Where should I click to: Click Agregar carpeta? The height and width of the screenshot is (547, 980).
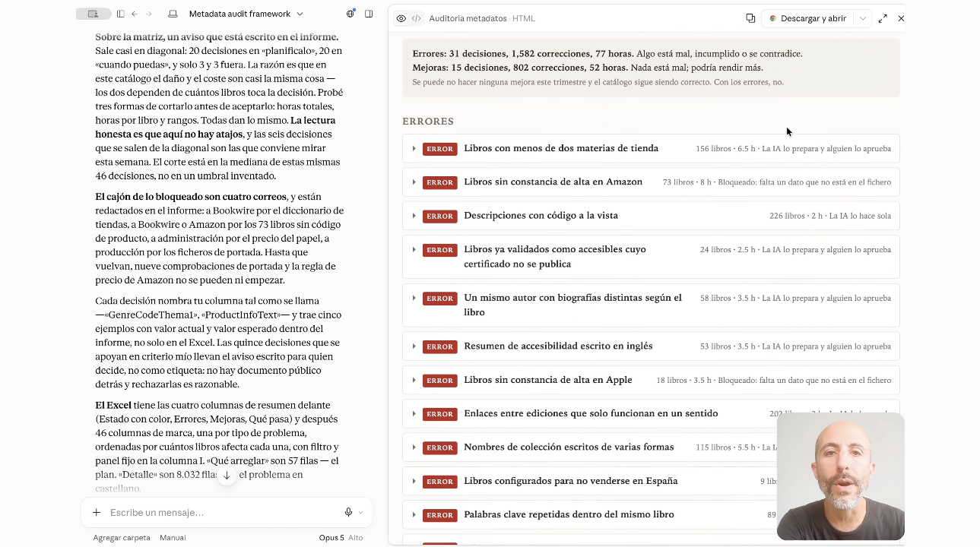point(122,538)
